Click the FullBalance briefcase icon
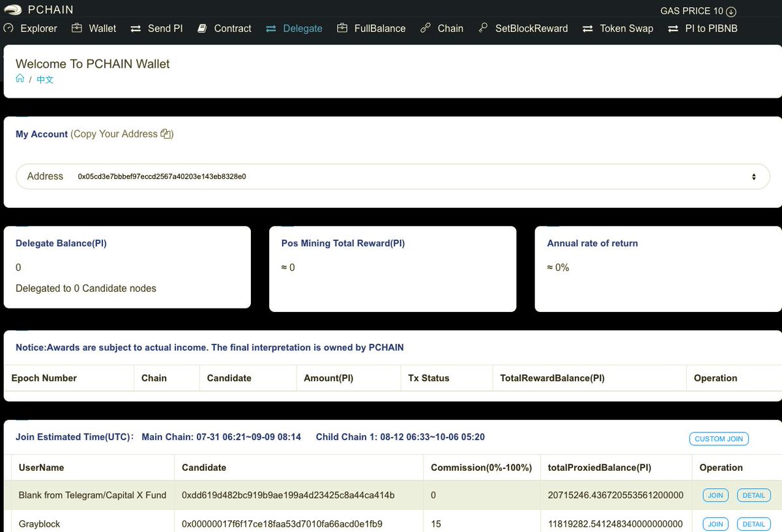782x532 pixels. click(x=342, y=28)
